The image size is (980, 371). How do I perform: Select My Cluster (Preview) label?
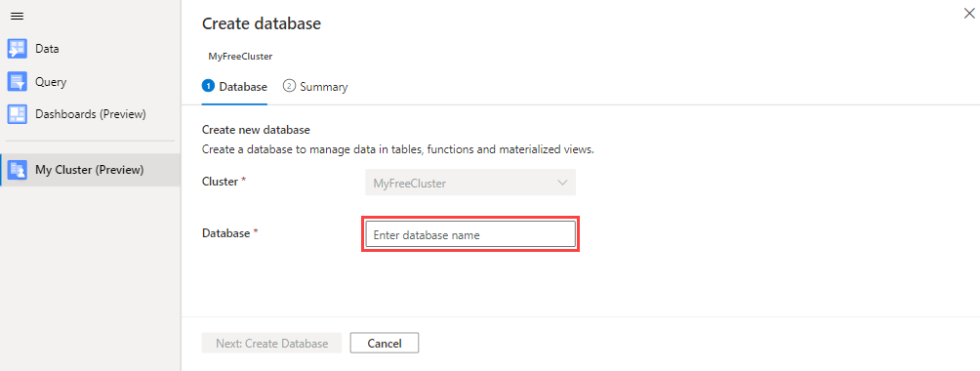90,170
